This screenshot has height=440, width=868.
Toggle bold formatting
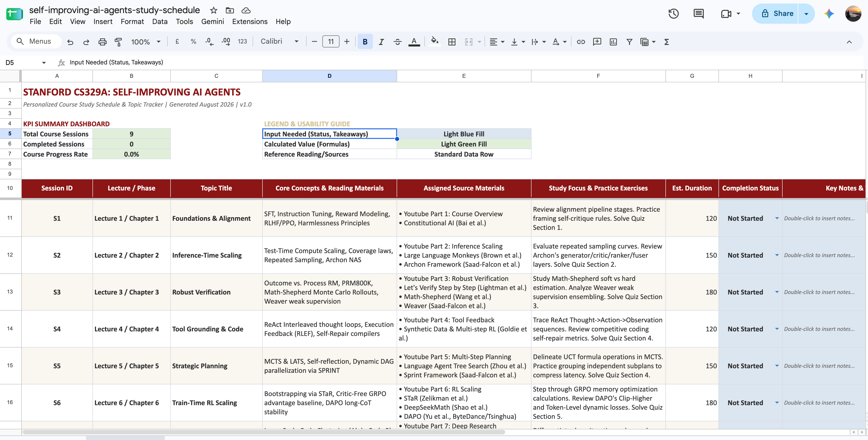(365, 42)
